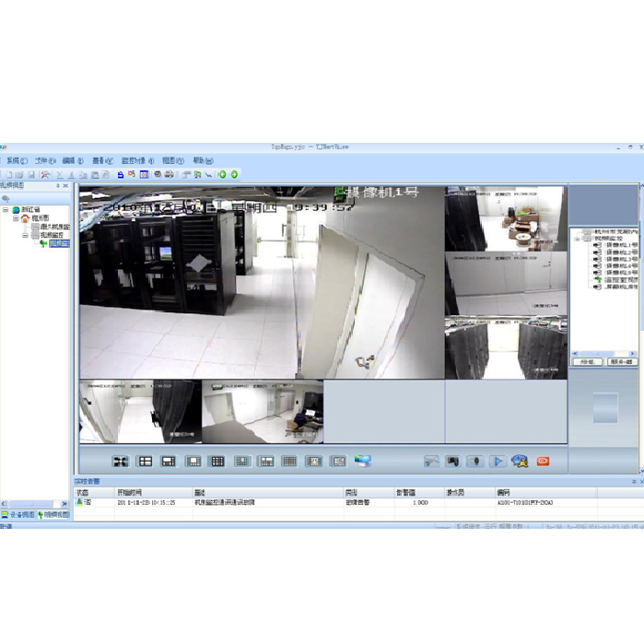Screen dimensions: 644x644
Task: Collapse the 杭州市 tree node
Action: 15,218
